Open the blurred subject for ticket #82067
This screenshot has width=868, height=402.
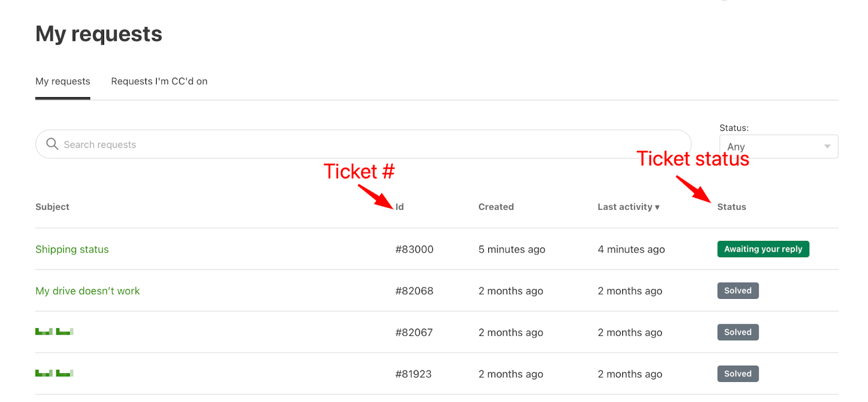[x=54, y=331]
